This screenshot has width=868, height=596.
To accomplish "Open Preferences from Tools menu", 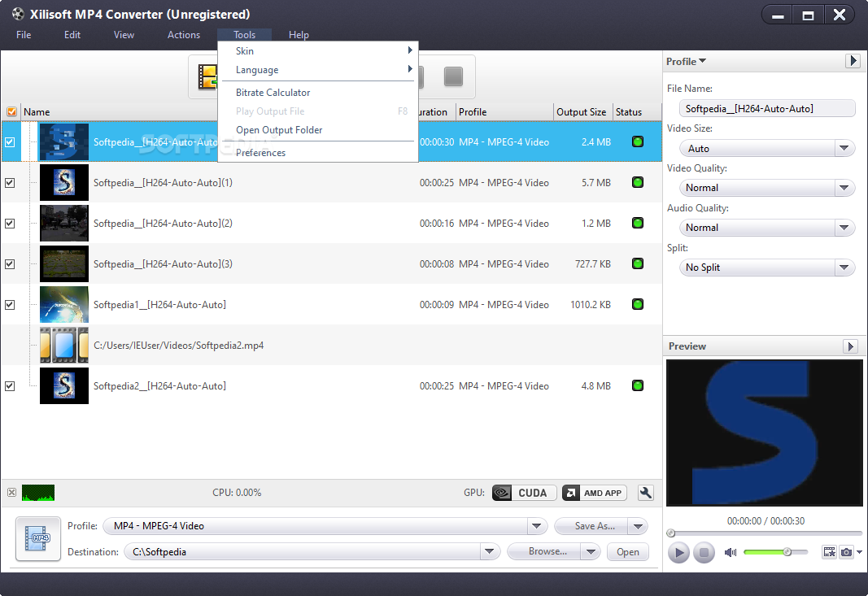I will tap(318, 153).
